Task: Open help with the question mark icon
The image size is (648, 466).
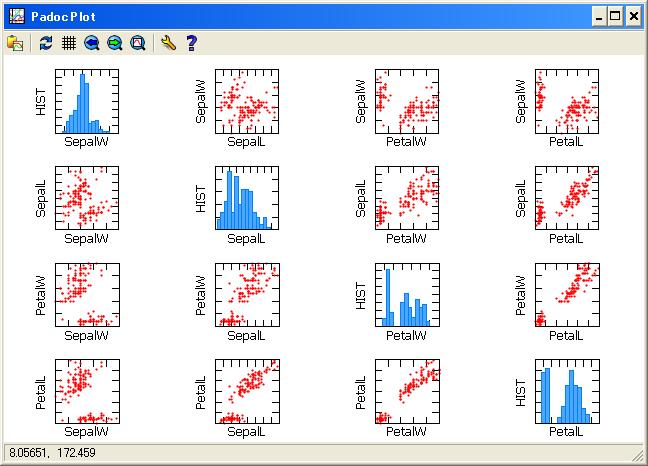Action: [x=191, y=43]
